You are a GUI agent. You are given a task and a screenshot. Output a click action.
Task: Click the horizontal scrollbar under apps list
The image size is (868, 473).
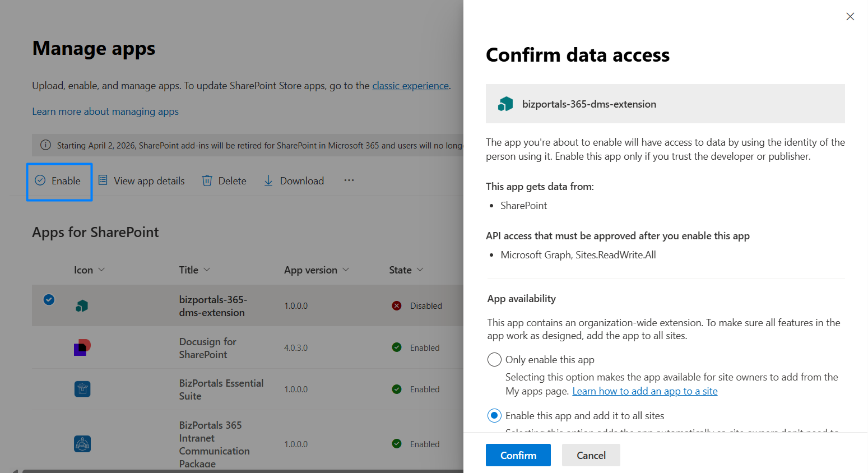click(x=243, y=471)
